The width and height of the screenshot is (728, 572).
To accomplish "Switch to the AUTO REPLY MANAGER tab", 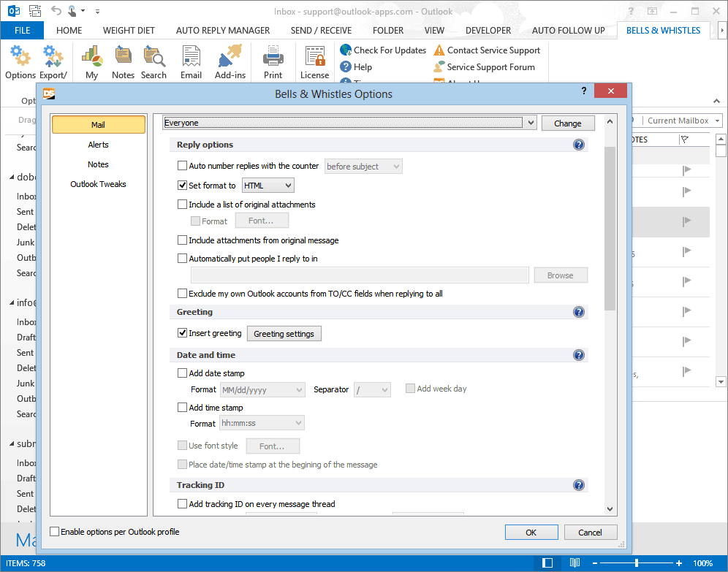I will pyautogui.click(x=223, y=30).
